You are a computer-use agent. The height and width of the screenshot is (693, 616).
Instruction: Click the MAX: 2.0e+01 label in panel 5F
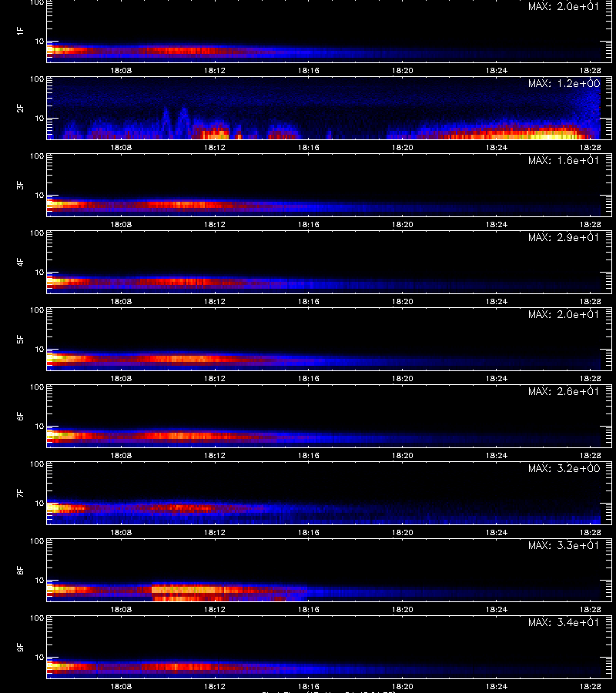point(564,314)
